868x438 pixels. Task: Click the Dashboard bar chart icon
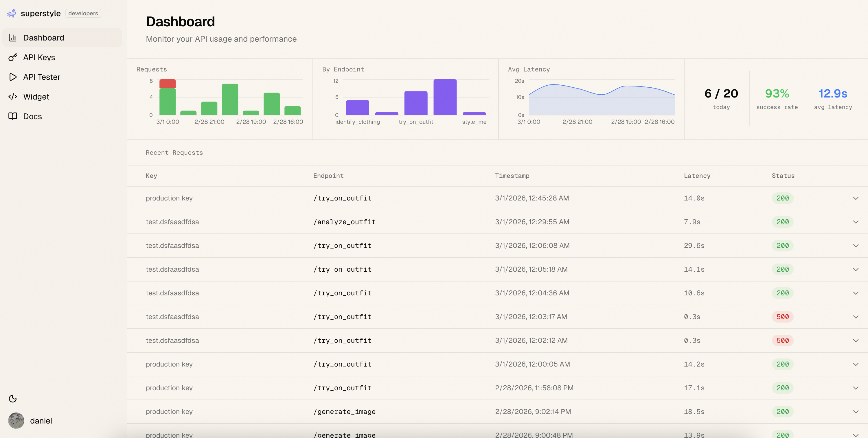pos(12,37)
